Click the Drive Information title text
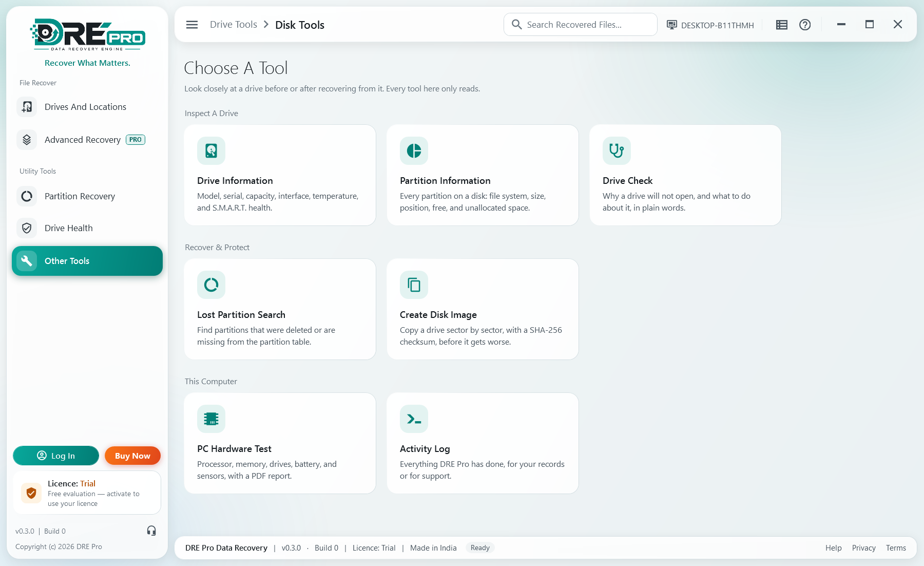The height and width of the screenshot is (566, 924). pos(235,181)
